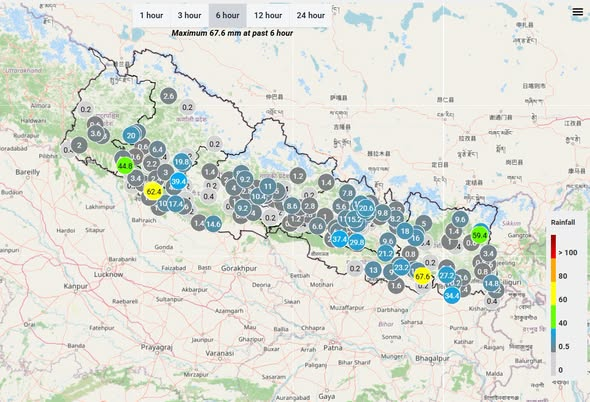
Task: Click the 8.6 rainfall marker
Action: pyautogui.click(x=292, y=206)
